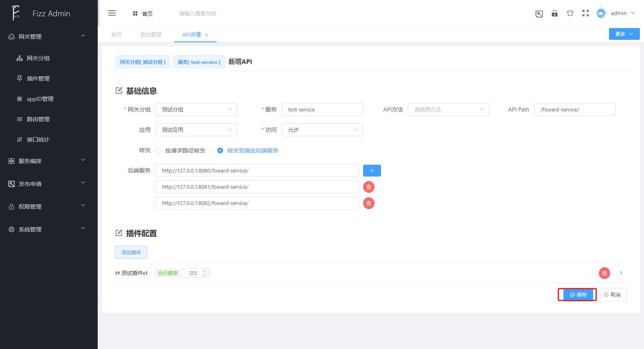Increase the 执行顺序 value with the up arrow
644x349 pixels.
205,271
